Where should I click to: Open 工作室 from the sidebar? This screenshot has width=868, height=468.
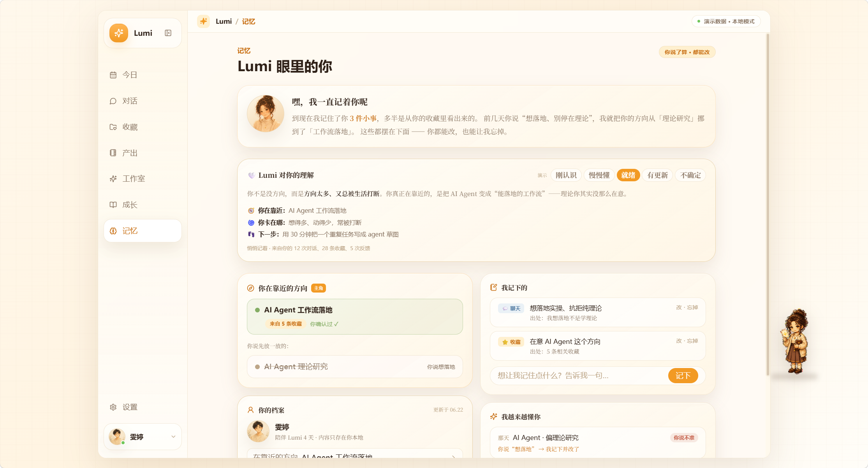coord(143,179)
